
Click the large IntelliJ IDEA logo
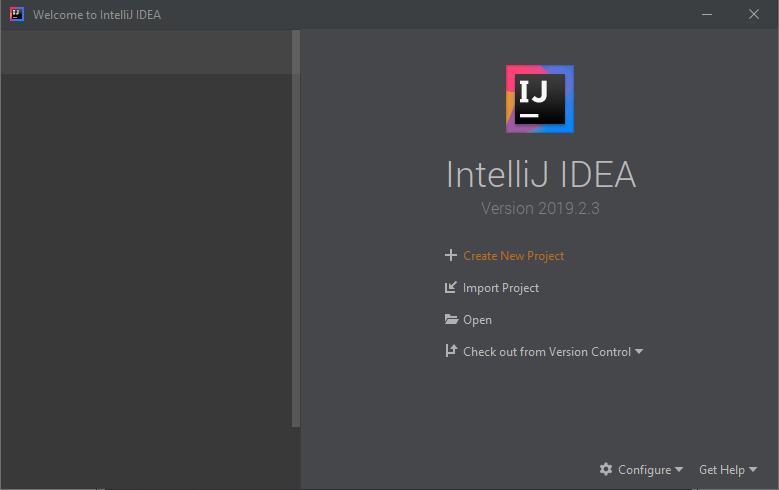[x=540, y=99]
